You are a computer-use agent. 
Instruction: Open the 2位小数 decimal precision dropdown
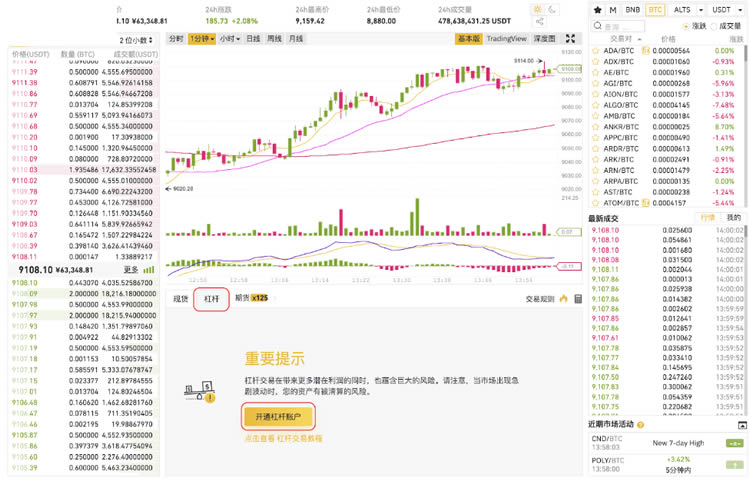[x=136, y=40]
